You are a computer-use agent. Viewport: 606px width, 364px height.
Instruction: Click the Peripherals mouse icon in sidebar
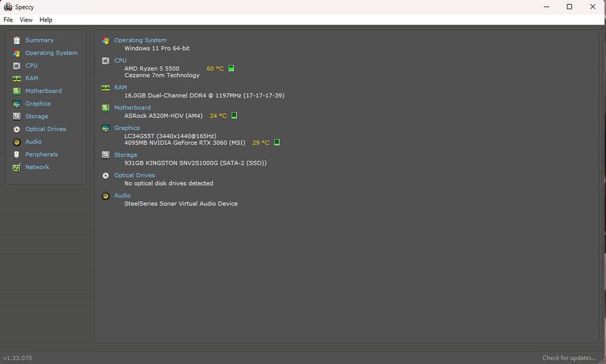point(16,155)
